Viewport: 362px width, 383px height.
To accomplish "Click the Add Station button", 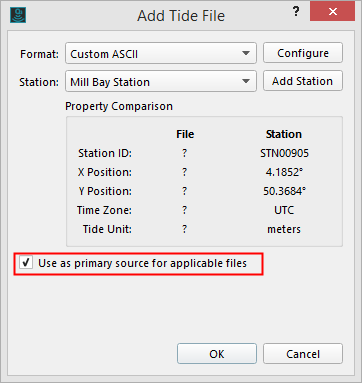I will (303, 81).
